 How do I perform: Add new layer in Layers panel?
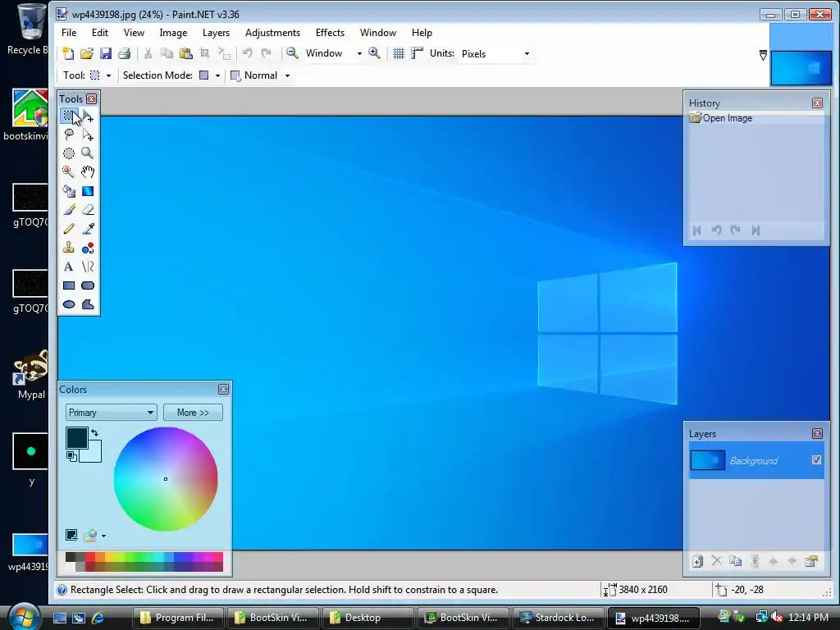697,561
